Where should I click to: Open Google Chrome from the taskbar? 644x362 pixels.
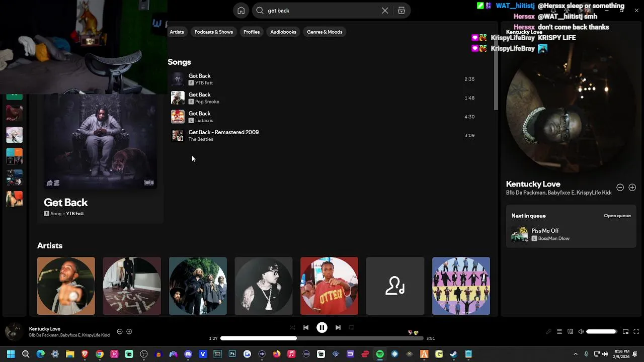click(100, 354)
